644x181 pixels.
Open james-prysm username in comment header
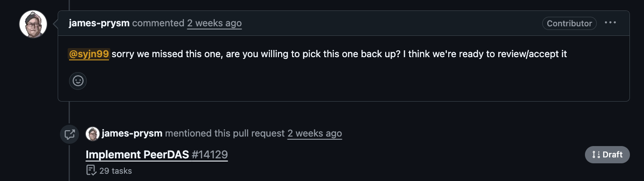tap(99, 23)
